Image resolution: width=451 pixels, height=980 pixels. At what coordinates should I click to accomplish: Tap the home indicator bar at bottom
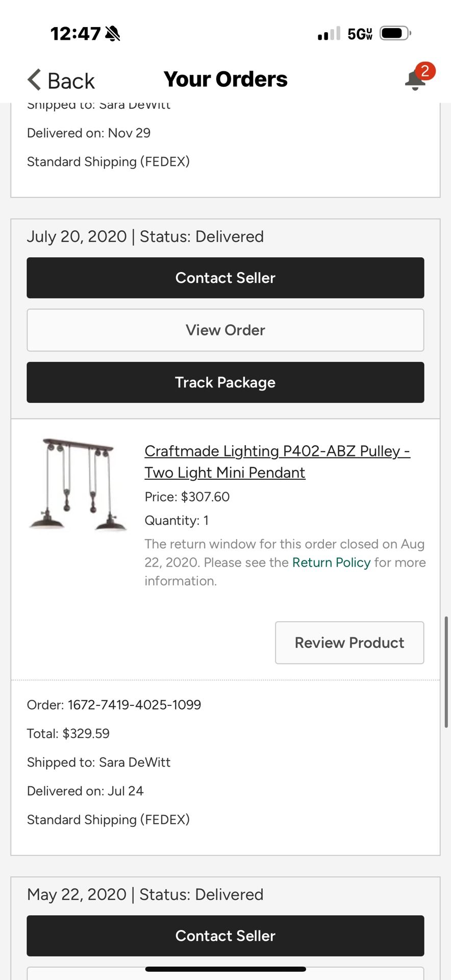tap(225, 969)
